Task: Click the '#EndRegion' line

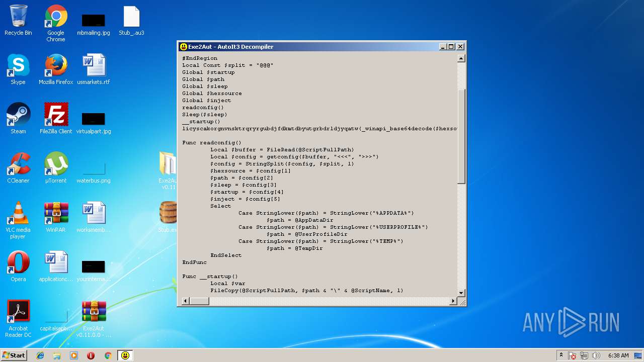Action: click(x=200, y=58)
